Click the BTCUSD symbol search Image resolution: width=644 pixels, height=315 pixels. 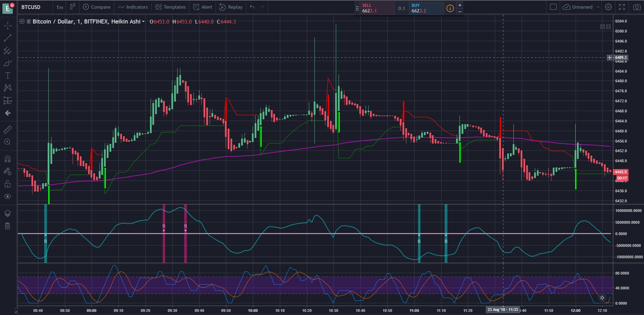click(x=31, y=7)
